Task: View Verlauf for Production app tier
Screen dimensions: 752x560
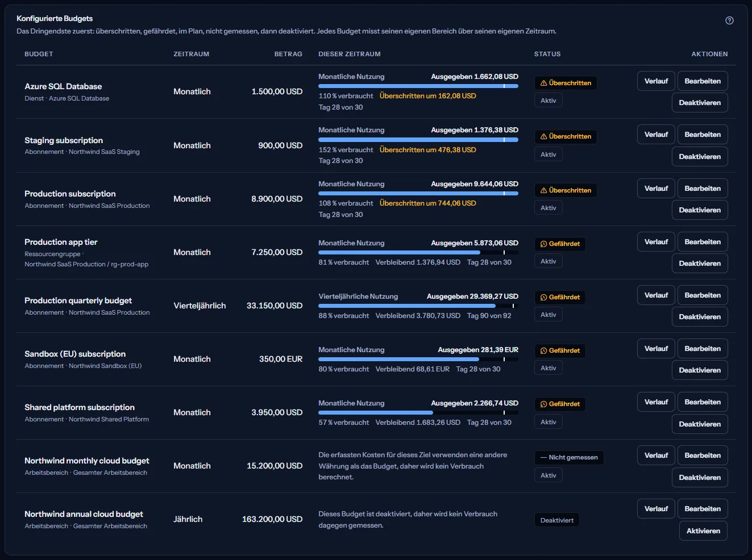Action: tap(656, 242)
